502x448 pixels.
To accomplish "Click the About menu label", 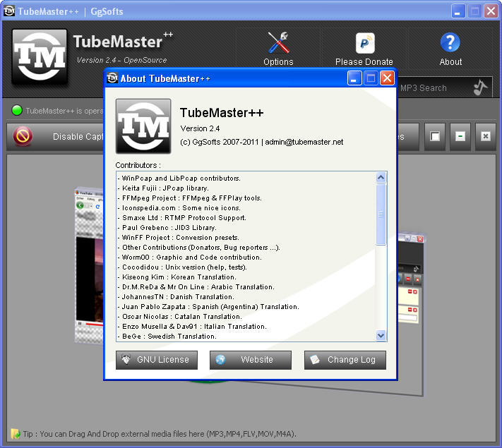I will 450,62.
